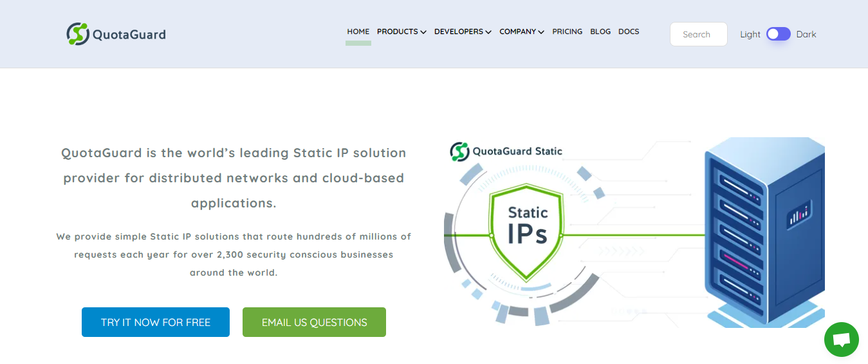Viewport: 868px width, 364px height.
Task: Click TRY IT NOW FOR FREE button
Action: pyautogui.click(x=156, y=322)
